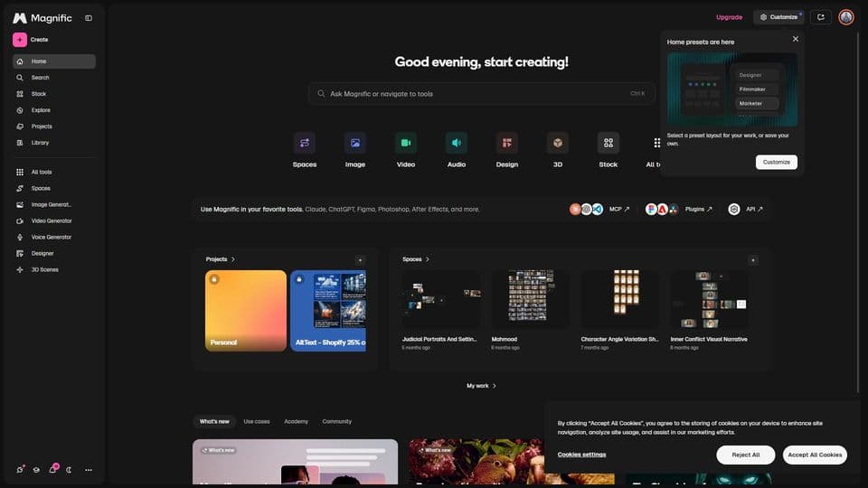Open the Audio tool shortcut icon
This screenshot has height=488, width=868.
pos(456,143)
